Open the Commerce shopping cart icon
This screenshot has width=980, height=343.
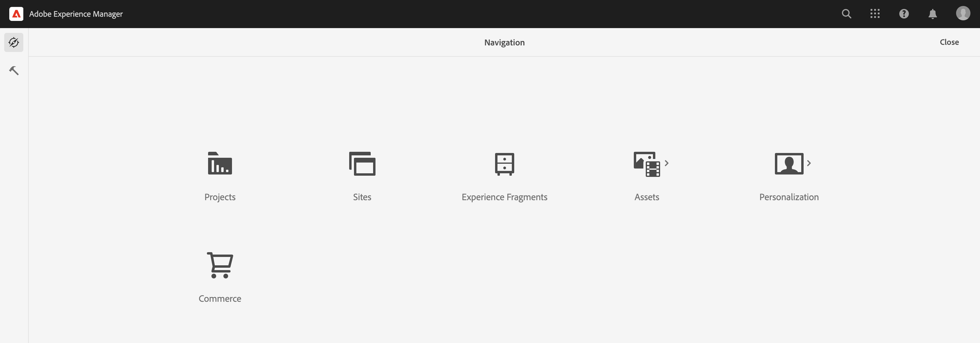[x=220, y=265]
